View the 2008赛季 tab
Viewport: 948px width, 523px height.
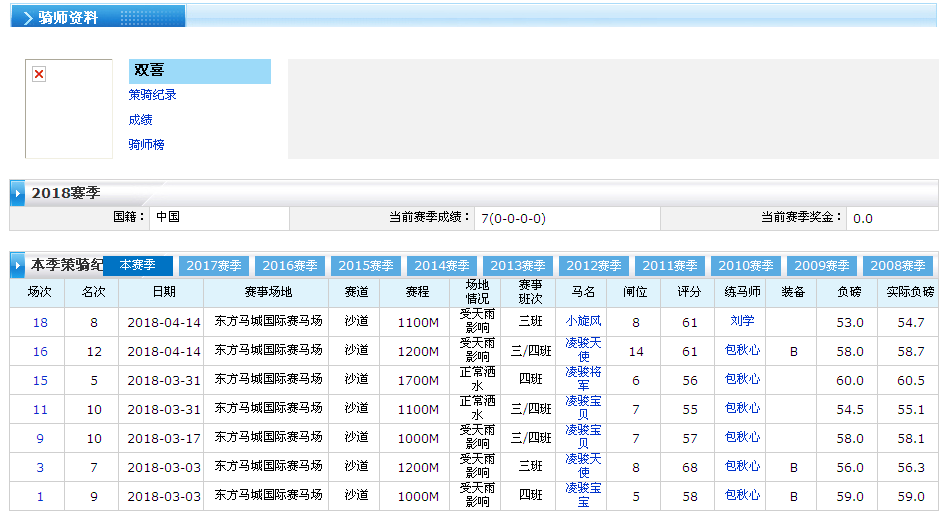click(x=897, y=266)
